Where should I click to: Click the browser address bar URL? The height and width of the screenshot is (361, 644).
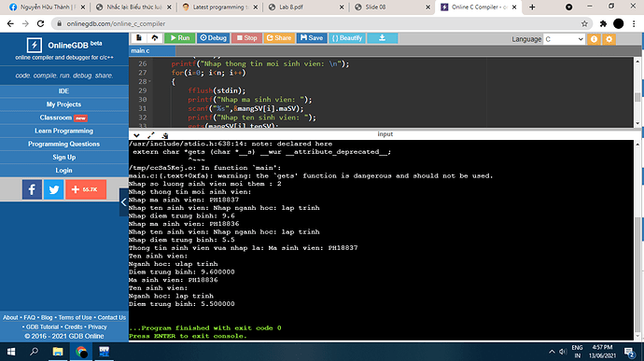pyautogui.click(x=117, y=24)
